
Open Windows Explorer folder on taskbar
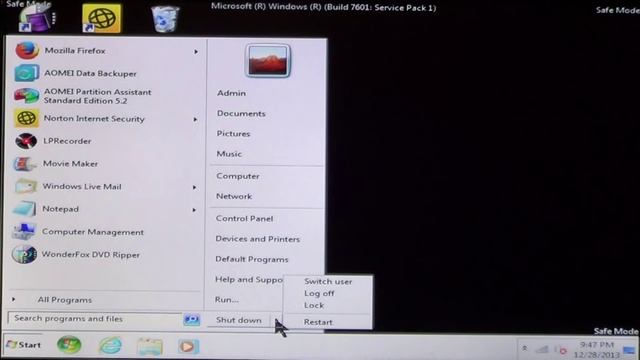(x=150, y=347)
